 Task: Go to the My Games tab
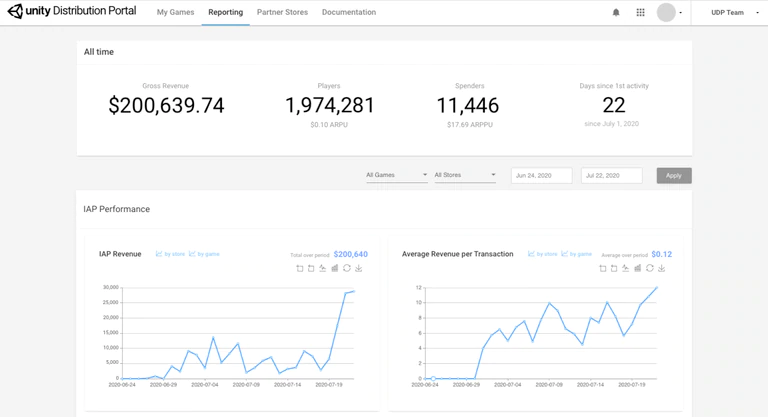175,12
